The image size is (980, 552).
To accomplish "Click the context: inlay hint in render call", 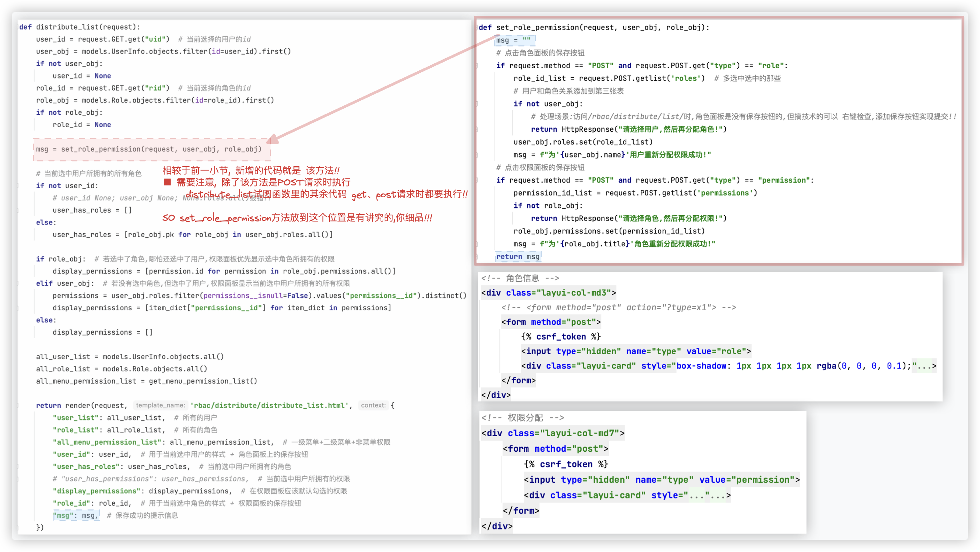I will [373, 406].
